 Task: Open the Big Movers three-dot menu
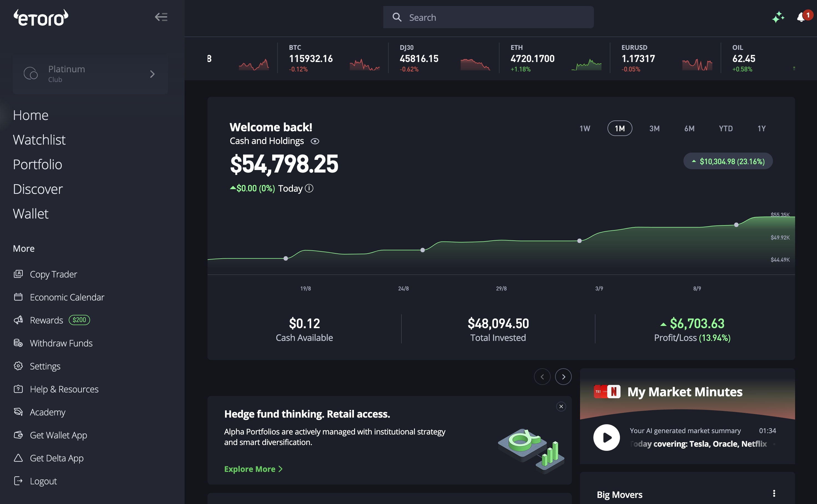click(x=774, y=494)
